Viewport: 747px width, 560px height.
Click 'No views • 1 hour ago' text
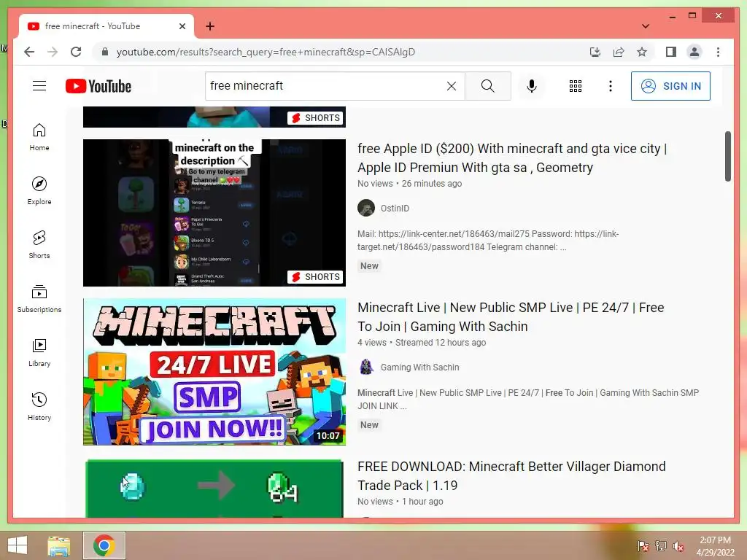[x=400, y=502]
